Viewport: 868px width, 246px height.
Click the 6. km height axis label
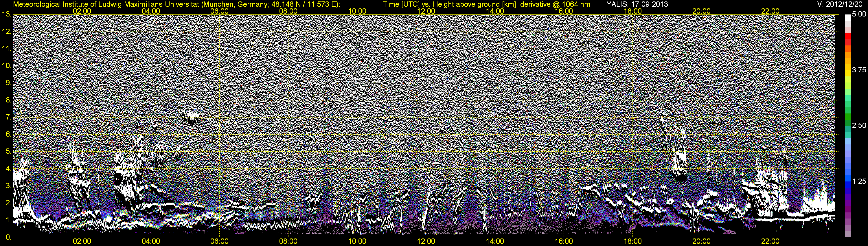[x=8, y=135]
